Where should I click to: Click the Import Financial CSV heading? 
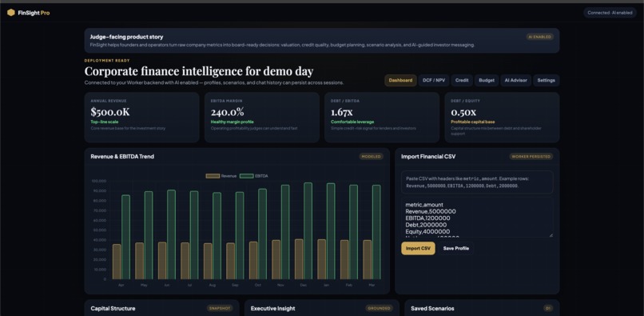(x=428, y=156)
